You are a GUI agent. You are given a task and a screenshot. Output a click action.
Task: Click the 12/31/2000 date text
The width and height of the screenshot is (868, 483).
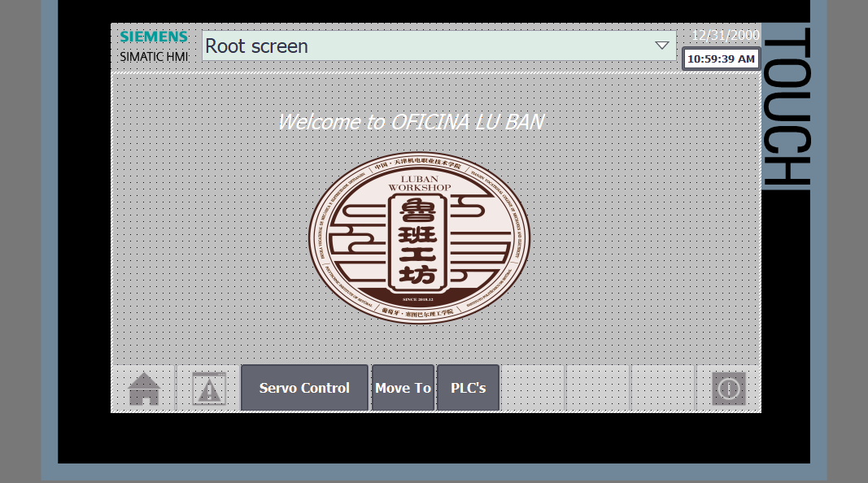(726, 36)
